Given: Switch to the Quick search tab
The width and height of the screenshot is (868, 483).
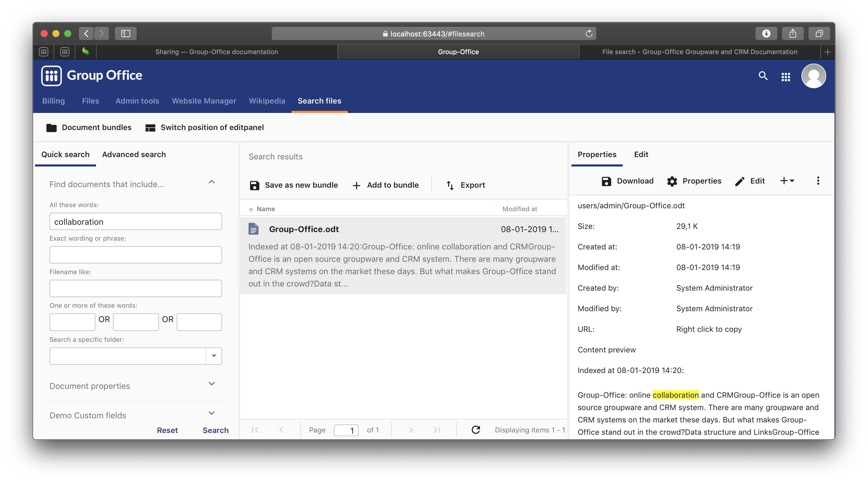Looking at the screenshot, I should click(65, 154).
